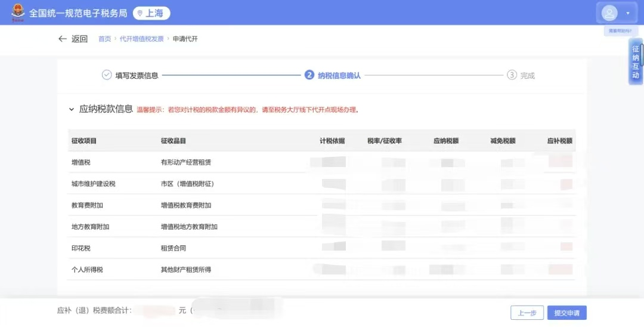The height and width of the screenshot is (327, 644).
Task: Open 代开增值税发票 breadcrumb link
Action: (142, 39)
